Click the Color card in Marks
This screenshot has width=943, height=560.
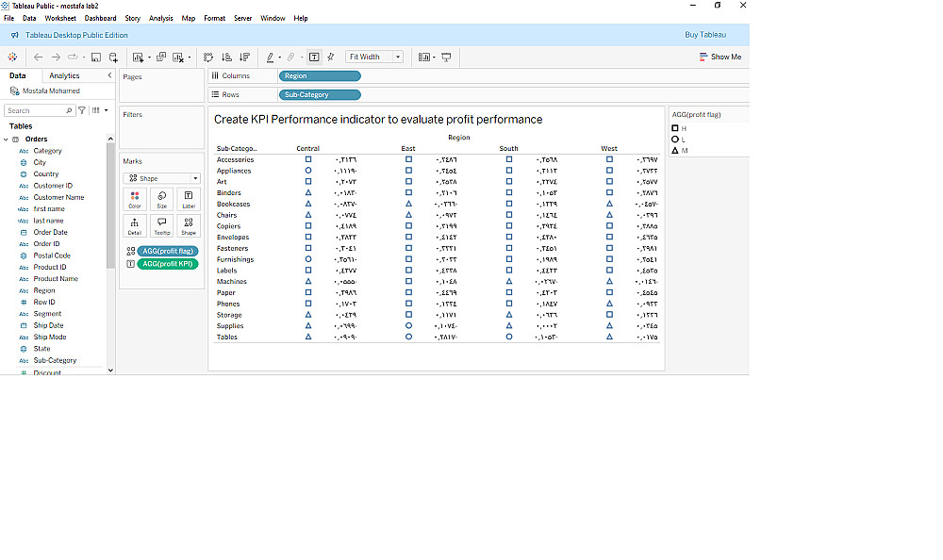(x=135, y=199)
